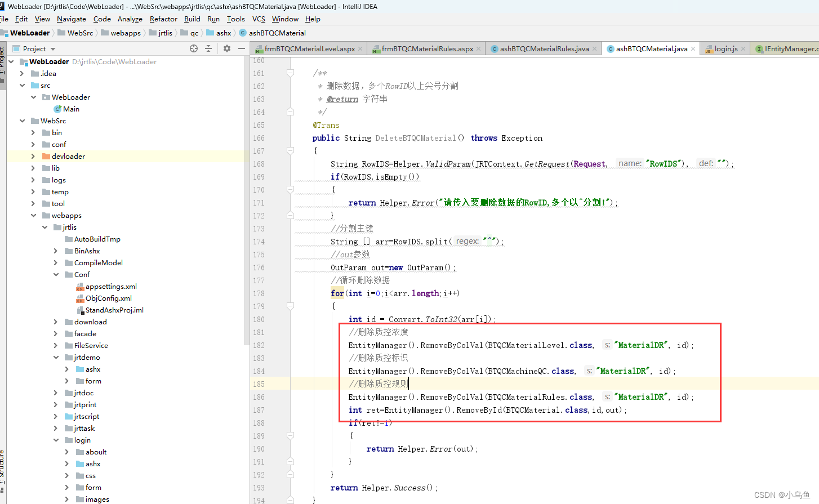The width and height of the screenshot is (819, 504).
Task: Close the frmBTQCMaterialLevel.aspx tab
Action: (360, 49)
